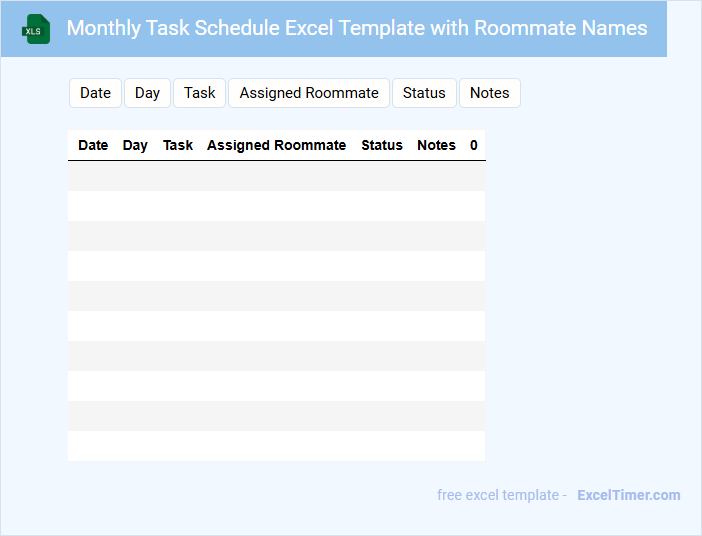The image size is (702, 536).
Task: Click the second empty table row
Action: pos(276,206)
